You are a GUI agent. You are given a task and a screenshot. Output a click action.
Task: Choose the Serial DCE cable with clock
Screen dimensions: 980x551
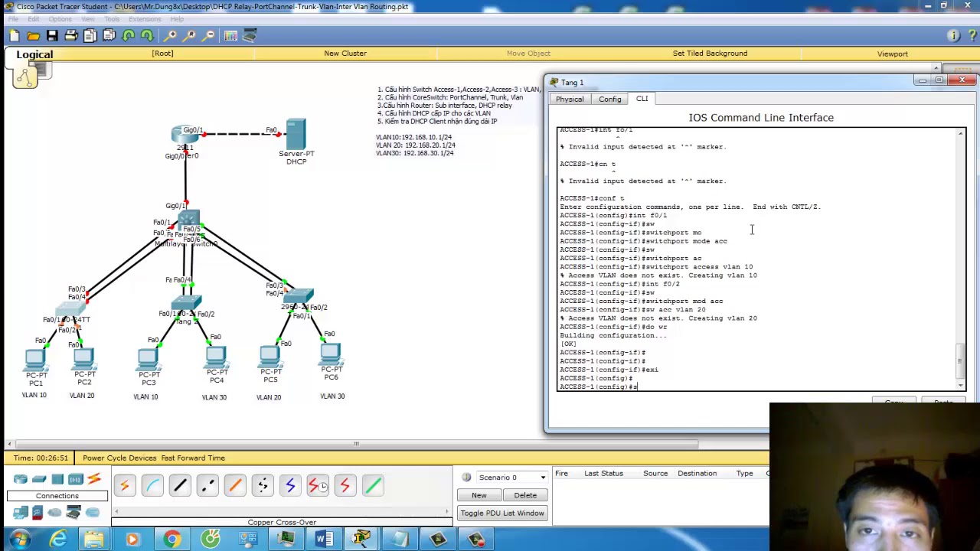pyautogui.click(x=318, y=485)
